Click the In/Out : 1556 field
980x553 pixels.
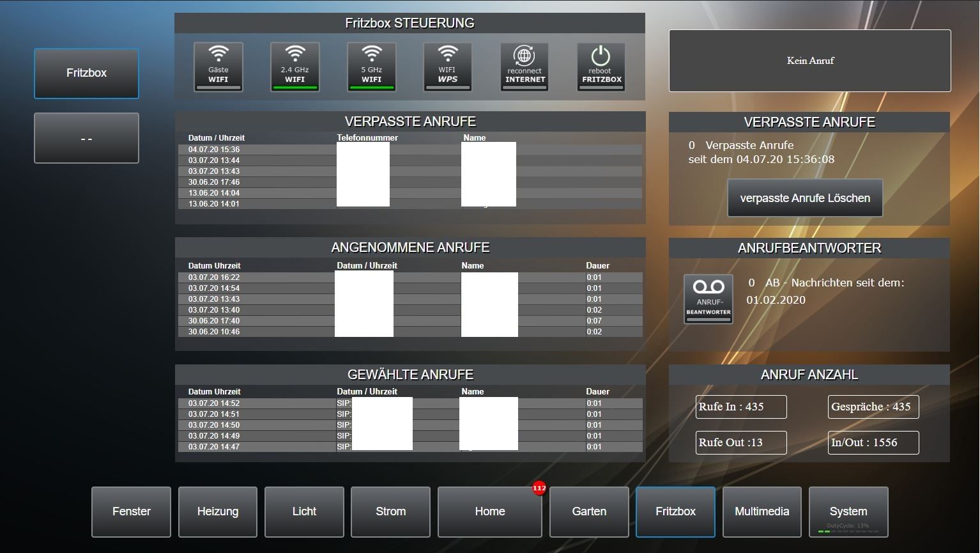(x=873, y=442)
